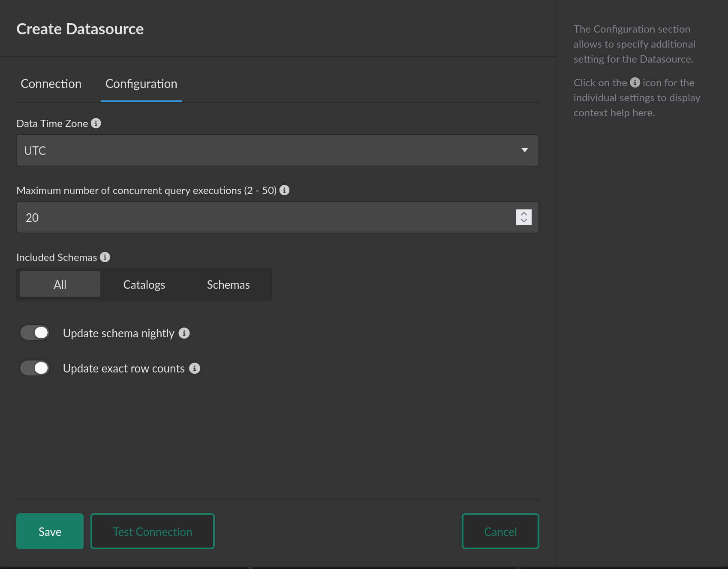Click the 'Included Schemas' label

point(57,257)
